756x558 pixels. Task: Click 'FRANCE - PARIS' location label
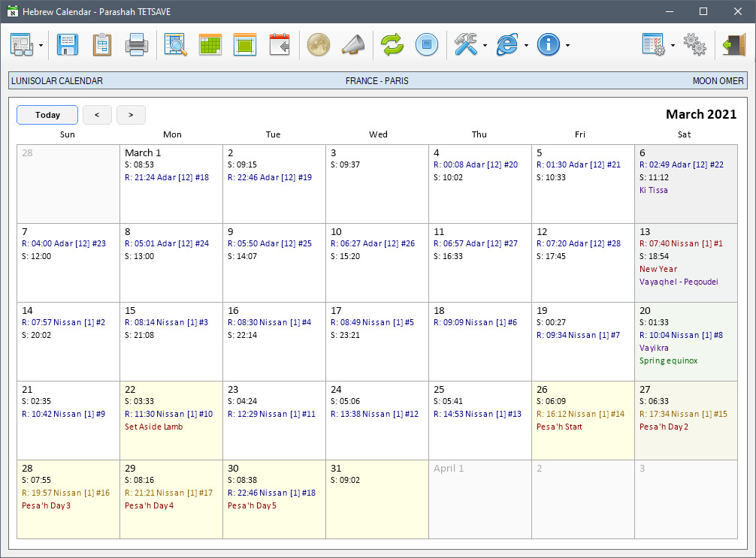(x=377, y=81)
